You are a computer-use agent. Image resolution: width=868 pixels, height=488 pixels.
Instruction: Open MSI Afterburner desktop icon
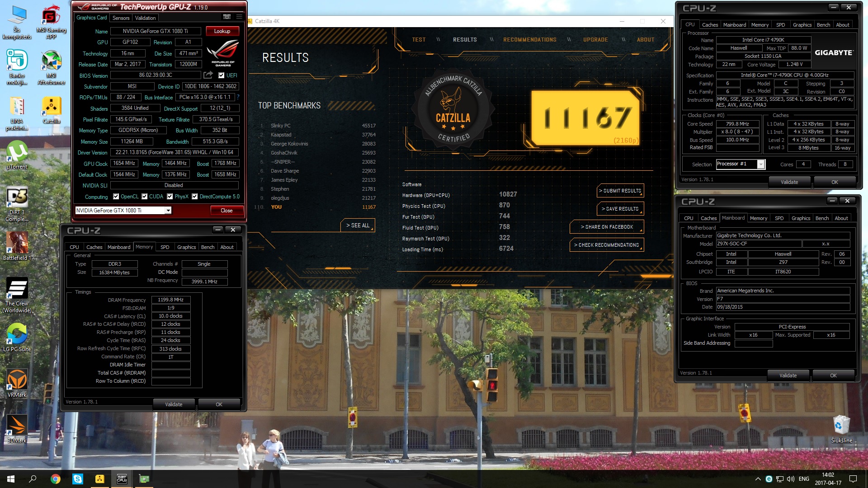pyautogui.click(x=51, y=67)
